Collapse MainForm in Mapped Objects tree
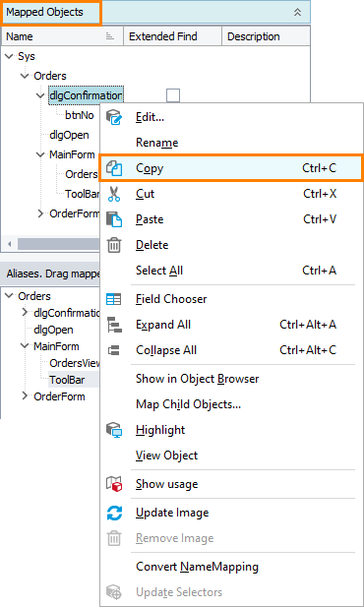The image size is (364, 607). tap(40, 154)
